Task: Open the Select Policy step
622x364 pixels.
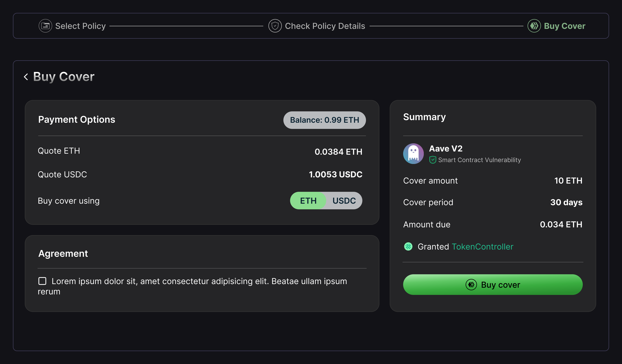Action: point(81,26)
